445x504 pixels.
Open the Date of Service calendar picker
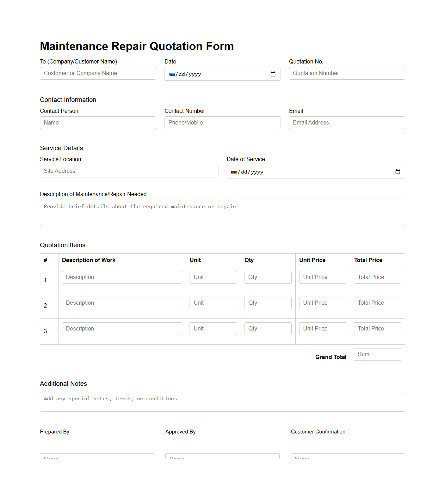tap(398, 172)
